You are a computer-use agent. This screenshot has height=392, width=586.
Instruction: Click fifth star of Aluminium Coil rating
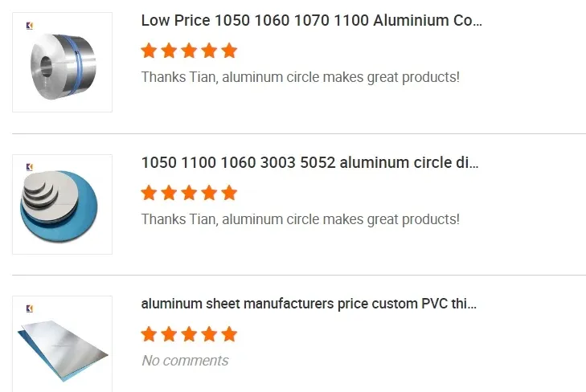click(x=229, y=51)
